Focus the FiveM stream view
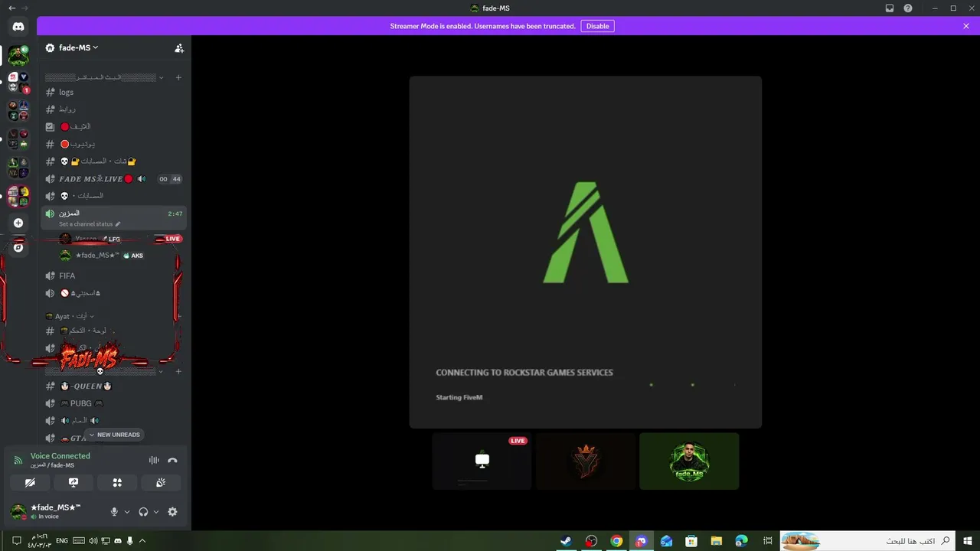 click(586, 252)
